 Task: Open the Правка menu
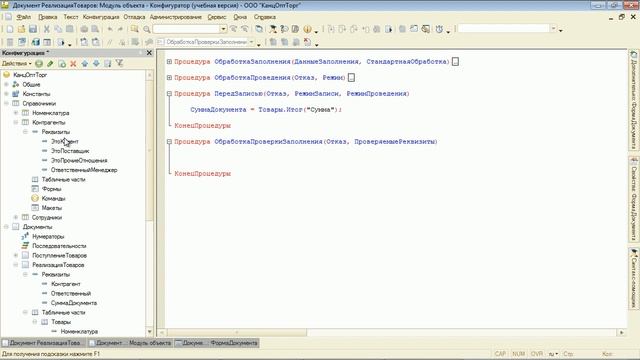[48, 17]
